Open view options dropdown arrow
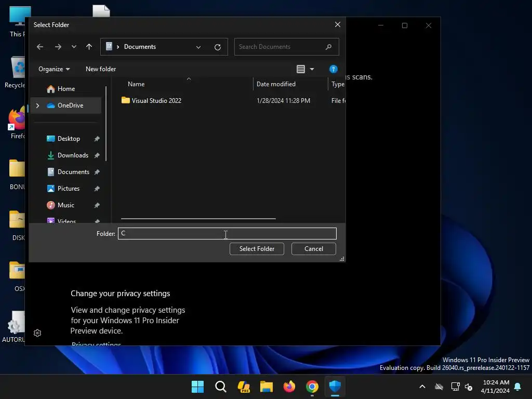Screen dimensions: 532x399 tap(312, 69)
